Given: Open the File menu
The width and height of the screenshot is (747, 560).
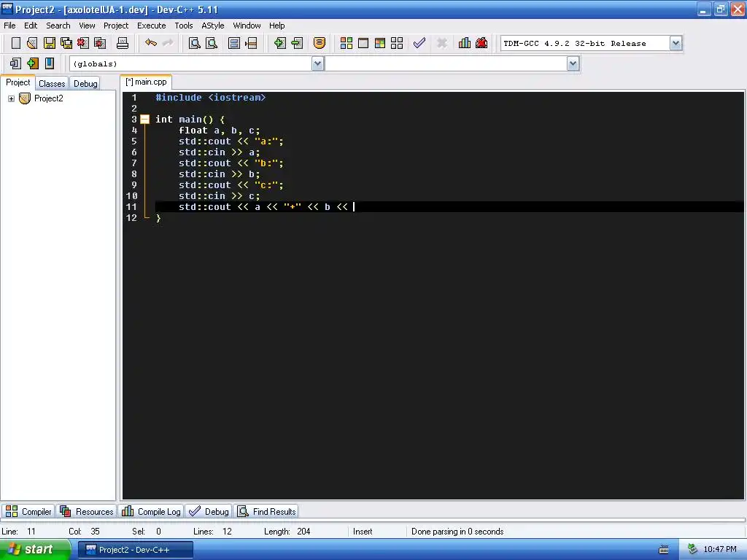Looking at the screenshot, I should coord(9,26).
